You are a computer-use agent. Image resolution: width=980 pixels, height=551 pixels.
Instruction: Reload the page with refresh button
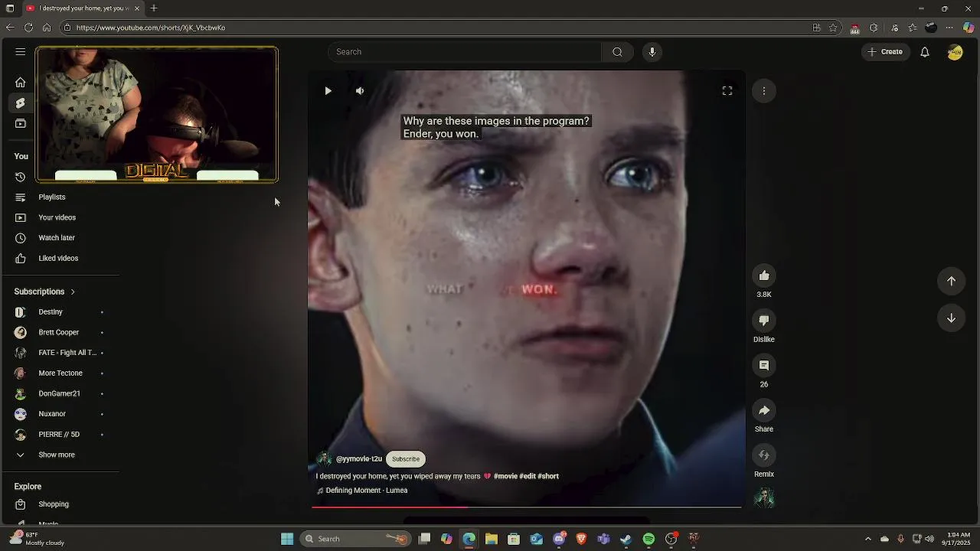[28, 28]
